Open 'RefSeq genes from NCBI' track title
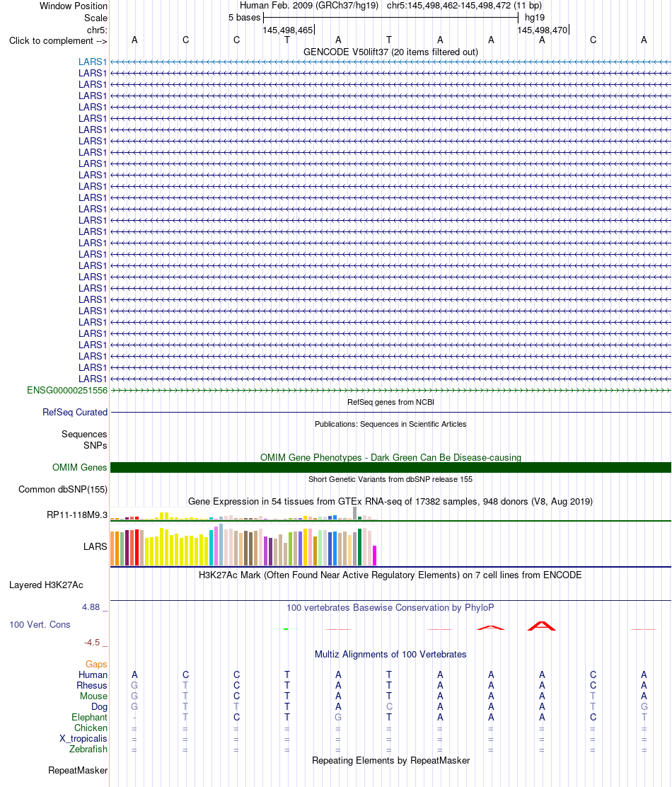This screenshot has width=672, height=787. coord(390,402)
